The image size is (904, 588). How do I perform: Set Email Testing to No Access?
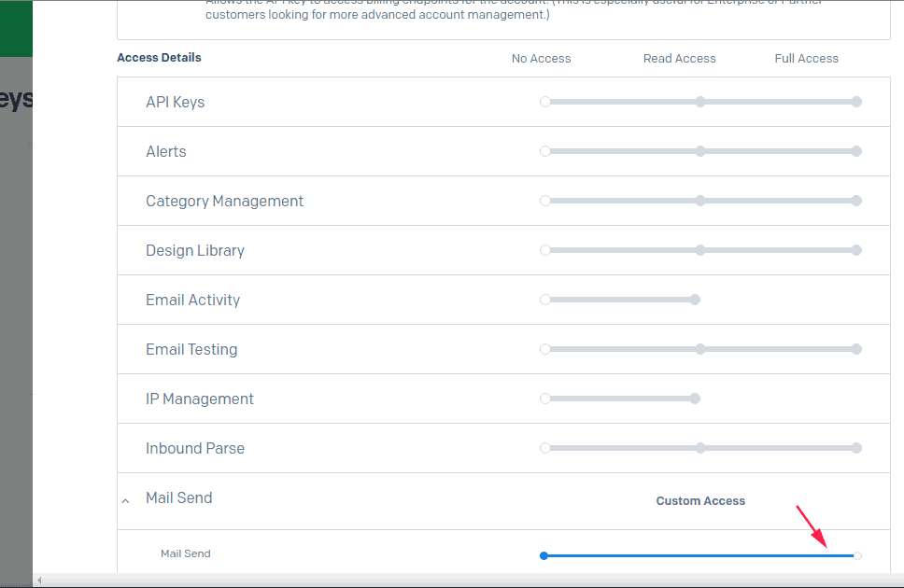tap(544, 349)
